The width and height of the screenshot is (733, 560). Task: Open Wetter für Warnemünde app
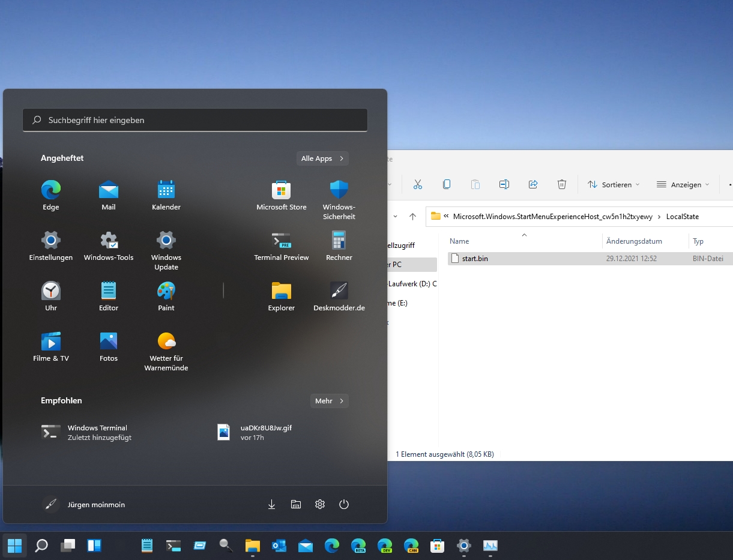point(166,352)
